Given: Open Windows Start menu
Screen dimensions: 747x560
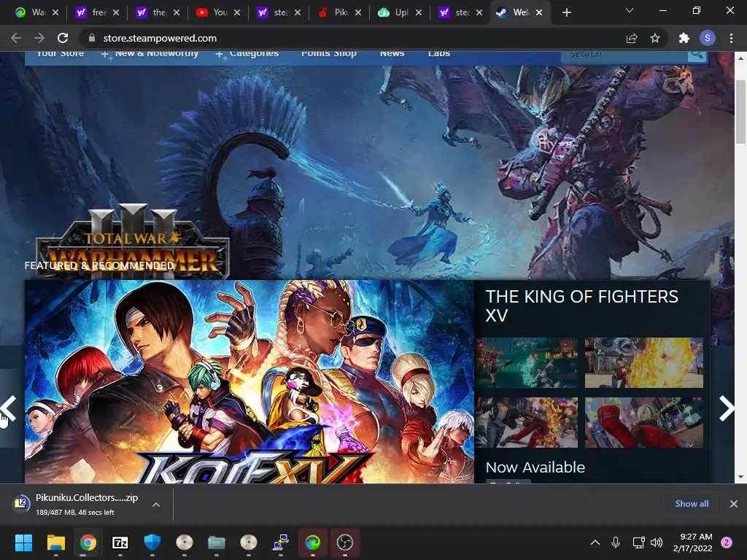Looking at the screenshot, I should click(x=23, y=542).
